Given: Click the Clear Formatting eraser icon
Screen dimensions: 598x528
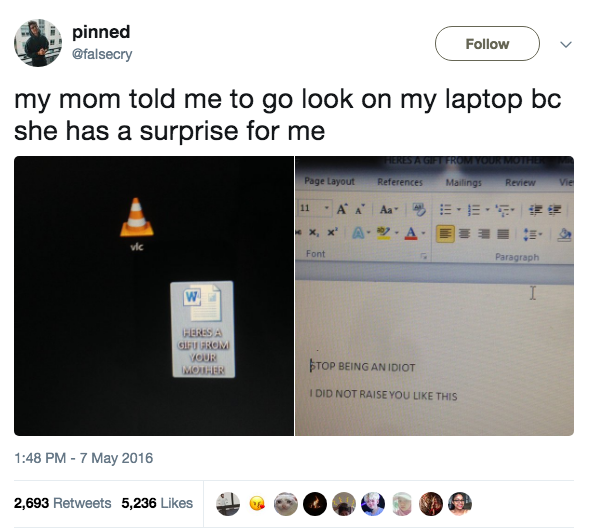Looking at the screenshot, I should coord(419,209).
